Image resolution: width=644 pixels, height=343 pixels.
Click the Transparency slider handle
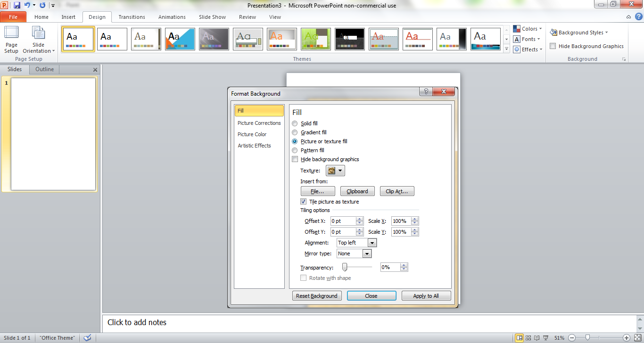click(x=345, y=267)
